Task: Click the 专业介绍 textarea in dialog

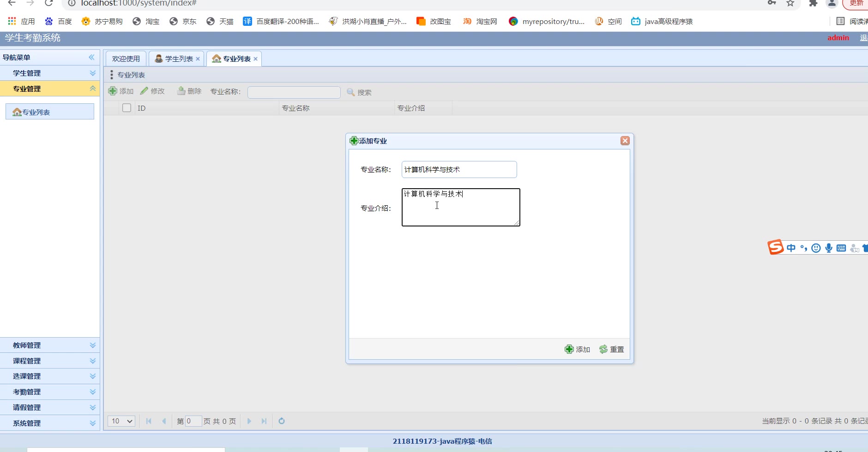Action: pos(461,207)
